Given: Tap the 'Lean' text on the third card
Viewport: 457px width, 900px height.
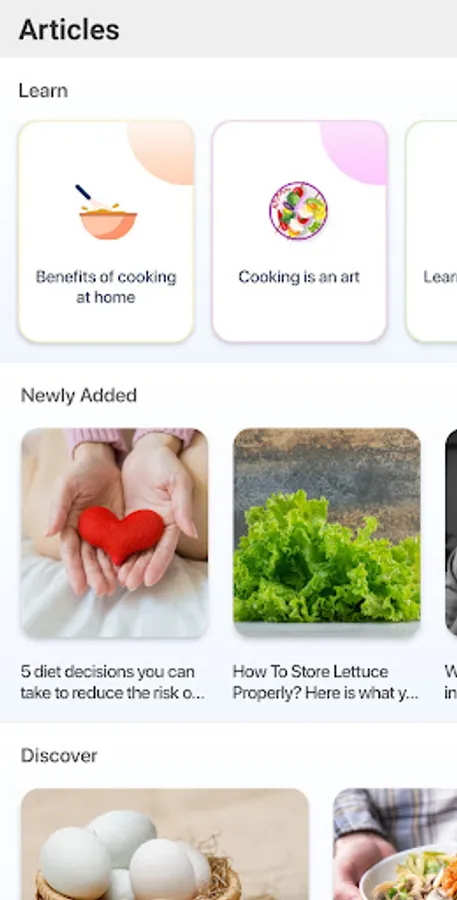Looking at the screenshot, I should 440,277.
